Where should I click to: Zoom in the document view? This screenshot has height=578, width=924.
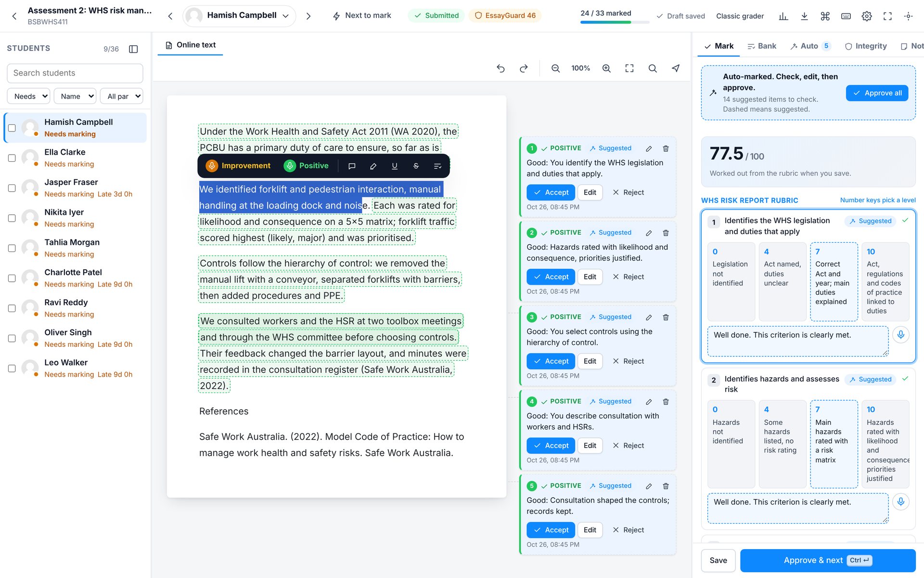point(606,68)
